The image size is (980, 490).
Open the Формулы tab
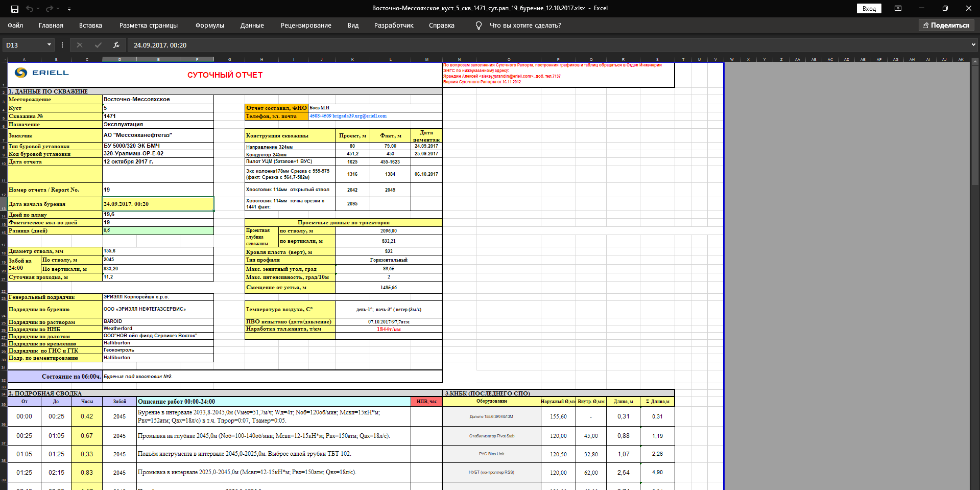(210, 25)
